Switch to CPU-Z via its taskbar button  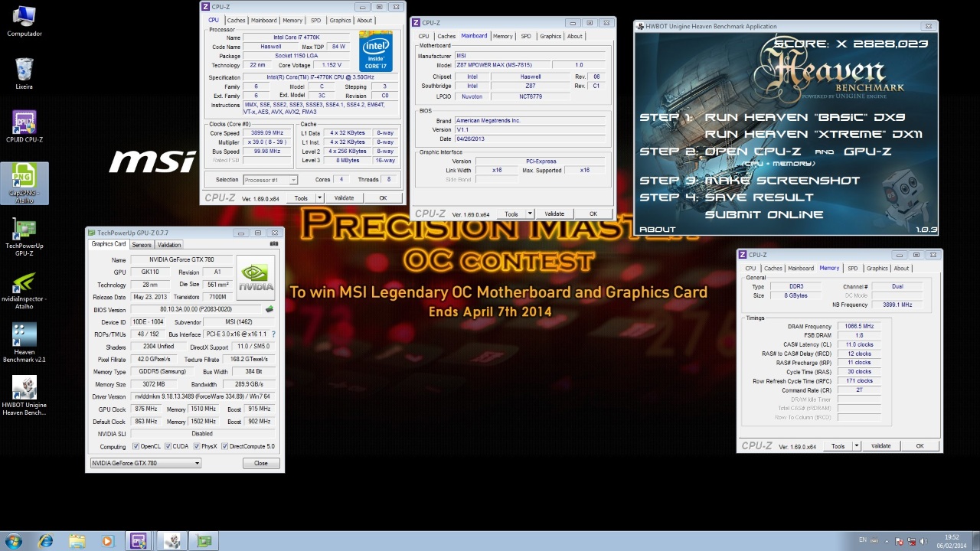tap(139, 541)
